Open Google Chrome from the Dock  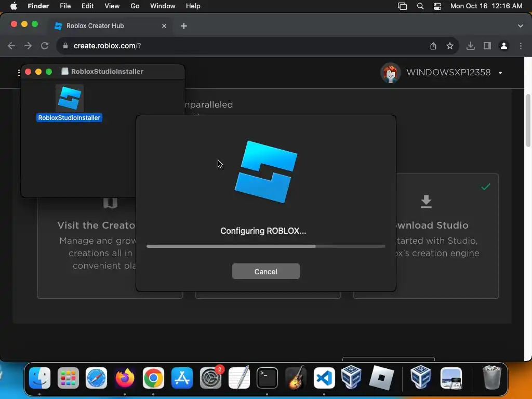click(153, 378)
